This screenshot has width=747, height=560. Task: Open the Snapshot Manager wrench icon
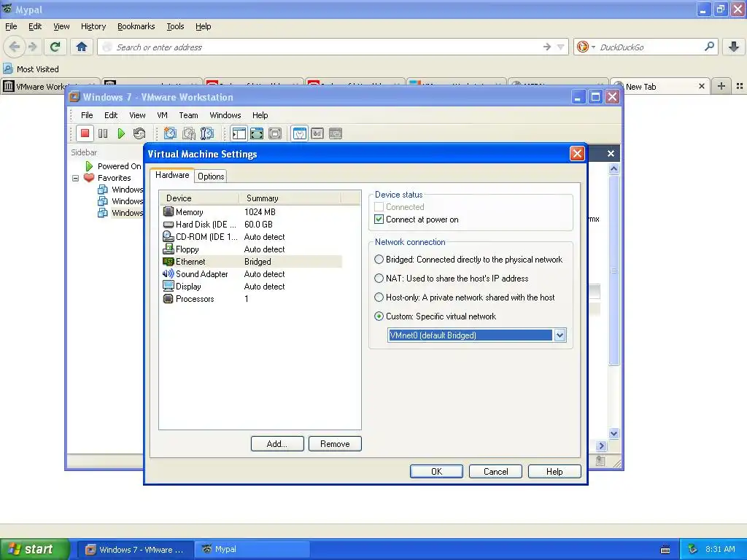click(x=206, y=134)
